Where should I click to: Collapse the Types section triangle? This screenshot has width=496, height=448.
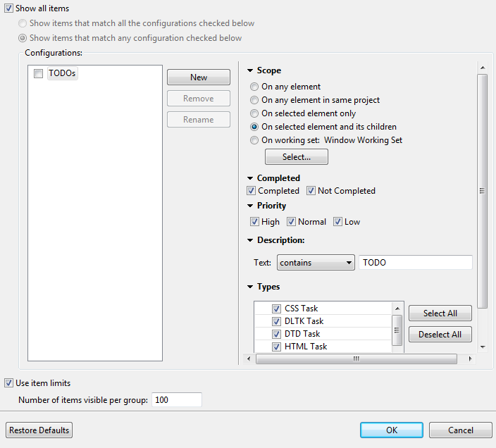[x=250, y=287]
